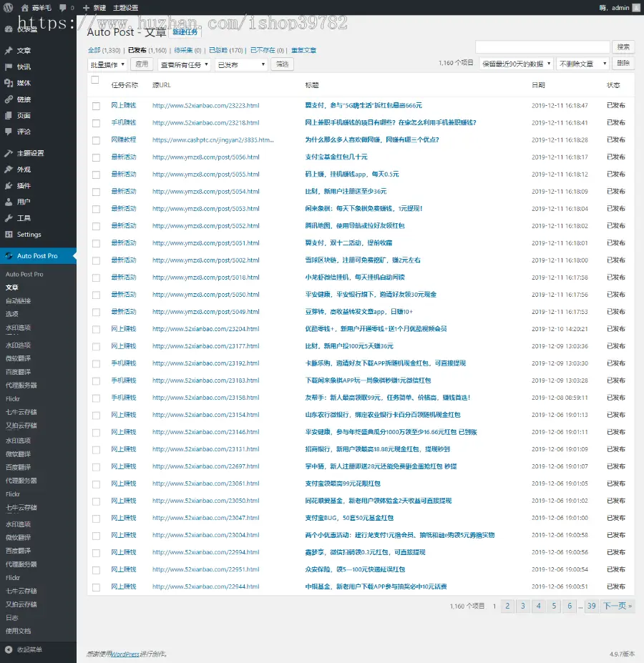This screenshot has height=663, width=644.
Task: Open the WordPress link in the footer
Action: 125,654
